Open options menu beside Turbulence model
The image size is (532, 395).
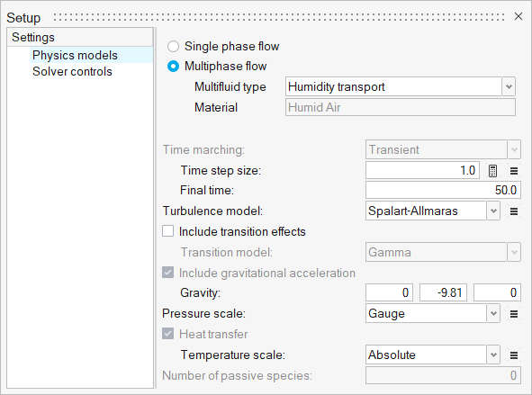(514, 211)
